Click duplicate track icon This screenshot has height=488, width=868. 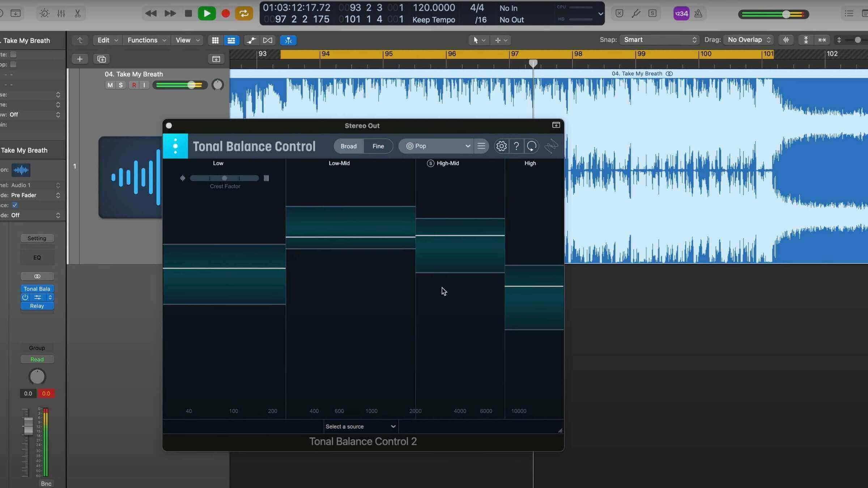tap(102, 59)
